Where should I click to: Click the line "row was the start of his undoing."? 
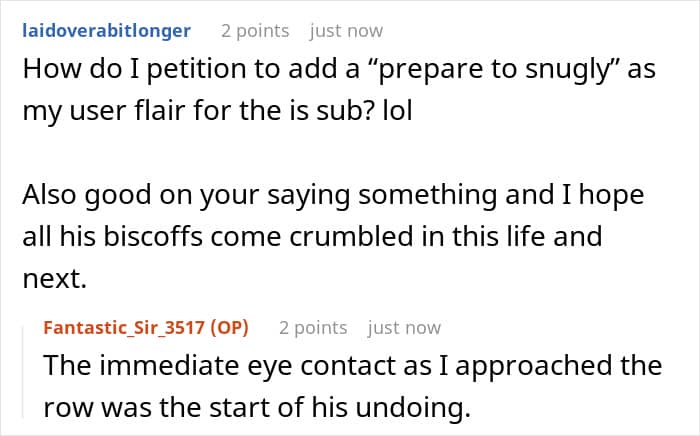(257, 407)
